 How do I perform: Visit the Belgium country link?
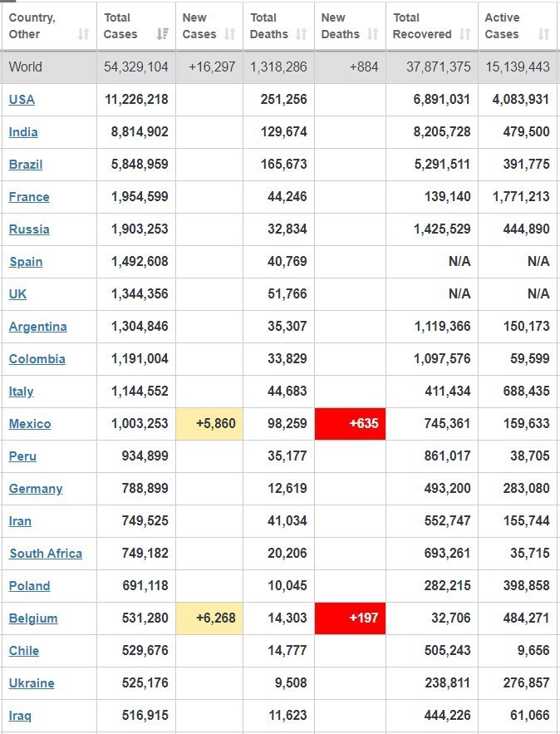[x=33, y=618]
